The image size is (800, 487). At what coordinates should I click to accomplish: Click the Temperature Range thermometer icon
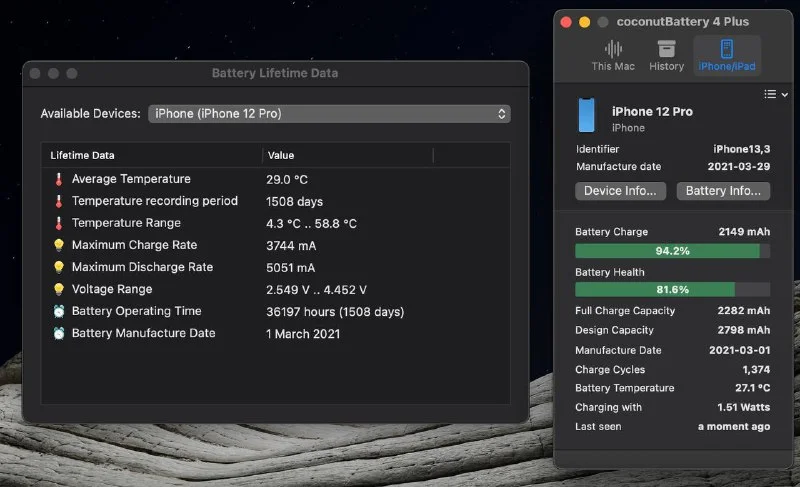pyautogui.click(x=58, y=223)
